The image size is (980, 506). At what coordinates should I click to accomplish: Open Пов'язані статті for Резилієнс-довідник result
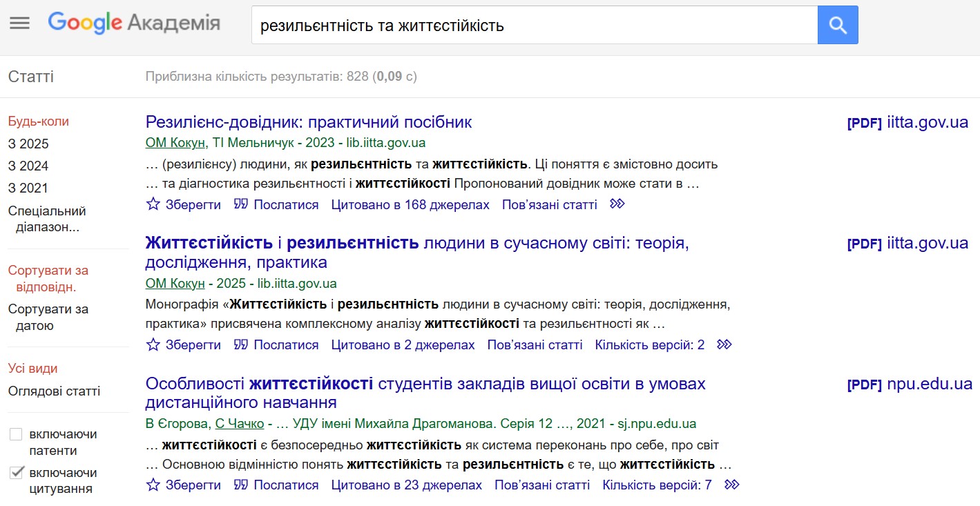coord(550,205)
